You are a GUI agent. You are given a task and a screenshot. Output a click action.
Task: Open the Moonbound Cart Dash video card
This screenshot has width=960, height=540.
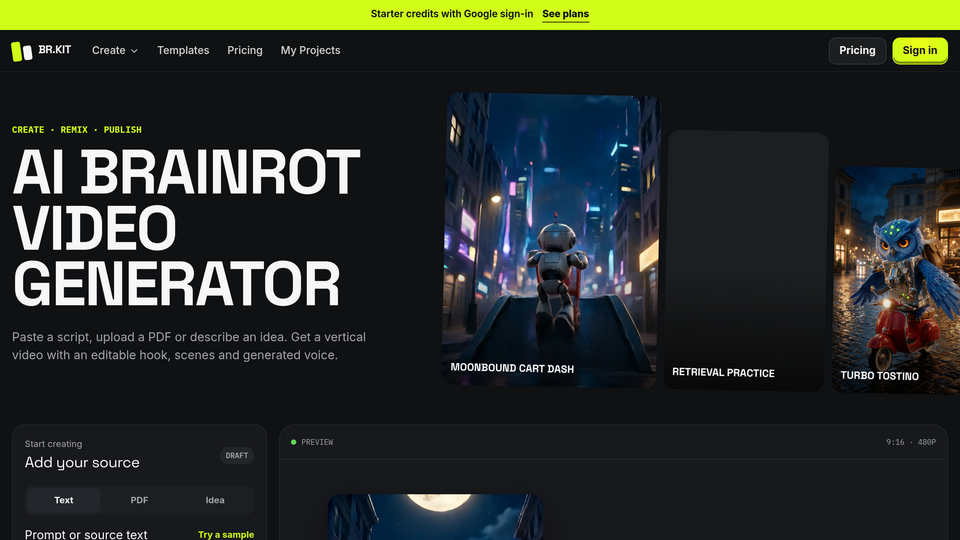click(x=550, y=240)
